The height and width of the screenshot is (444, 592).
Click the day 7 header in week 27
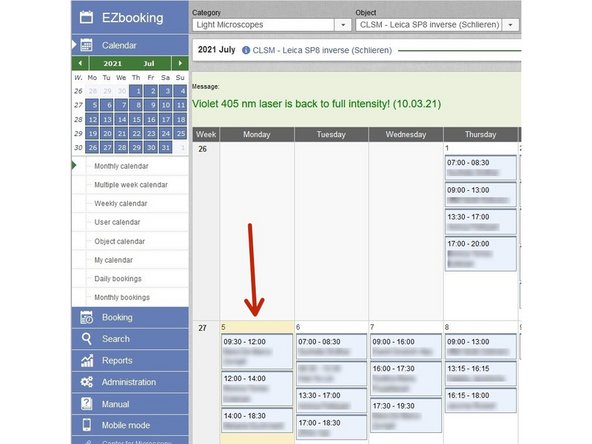pyautogui.click(x=406, y=327)
